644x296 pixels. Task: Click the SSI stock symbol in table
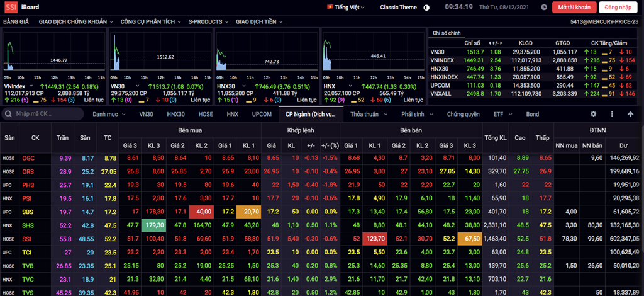(26, 239)
